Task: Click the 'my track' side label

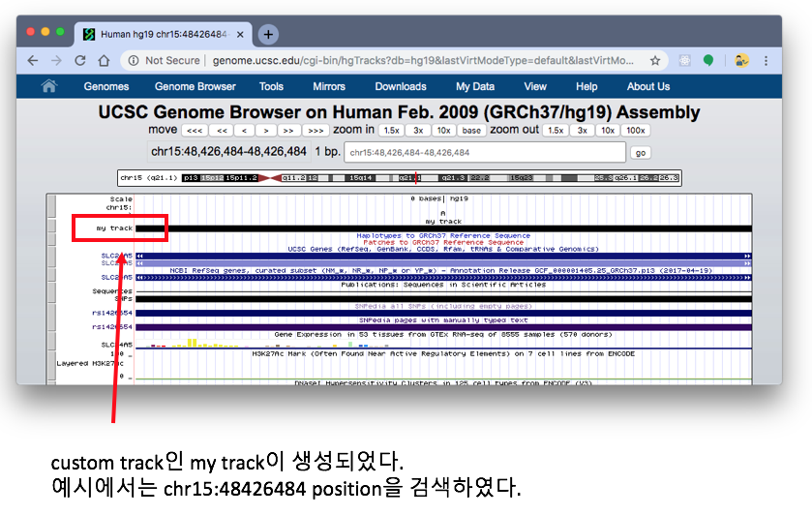Action: pos(114,227)
